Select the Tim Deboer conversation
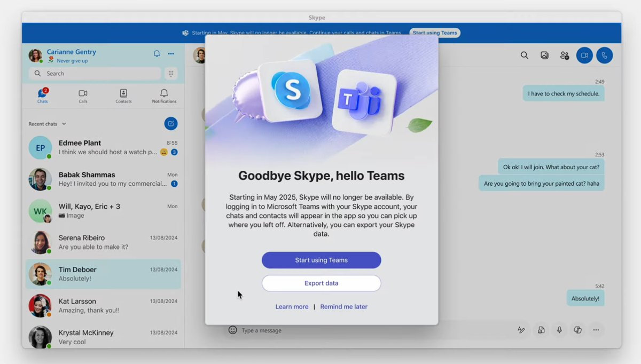The height and width of the screenshot is (364, 641). pyautogui.click(x=103, y=274)
